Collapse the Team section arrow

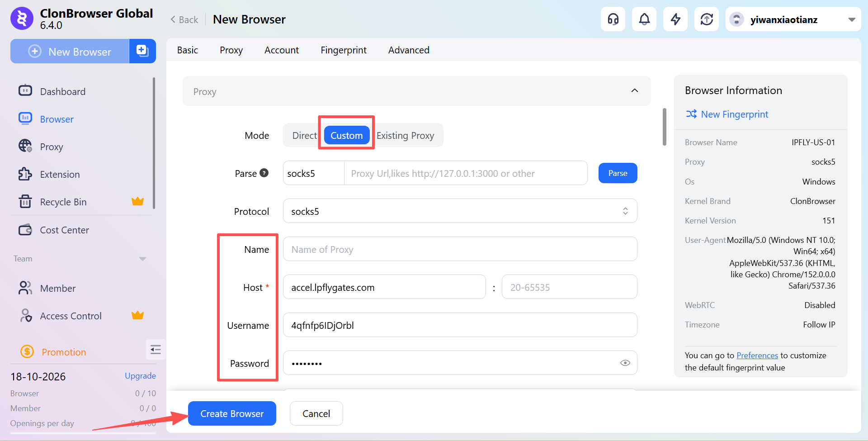(x=142, y=259)
